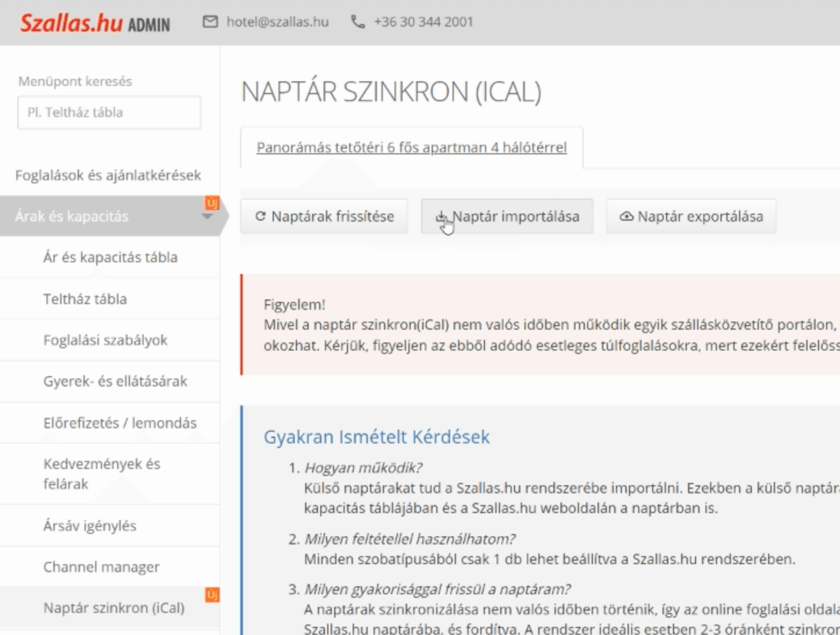Open Ár és kapacitás tábla
Image resolution: width=840 pixels, height=635 pixels.
(110, 257)
